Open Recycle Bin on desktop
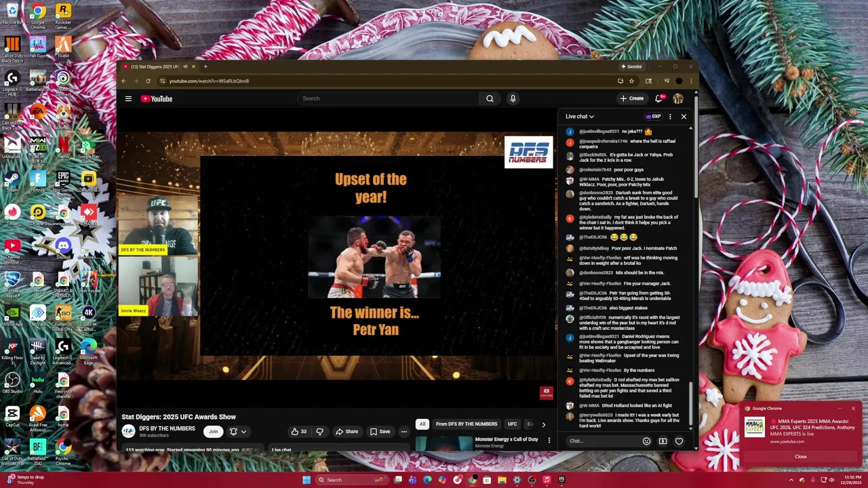 coord(12,14)
